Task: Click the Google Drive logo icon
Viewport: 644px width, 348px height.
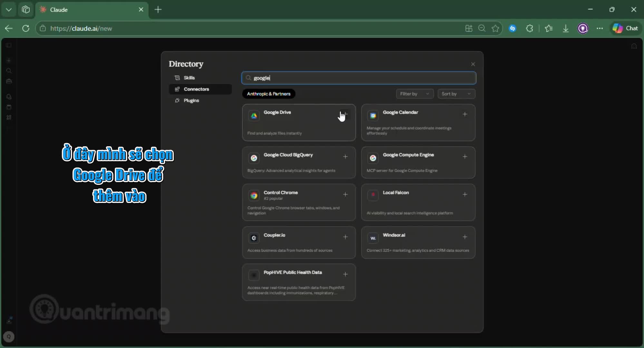Action: (254, 116)
